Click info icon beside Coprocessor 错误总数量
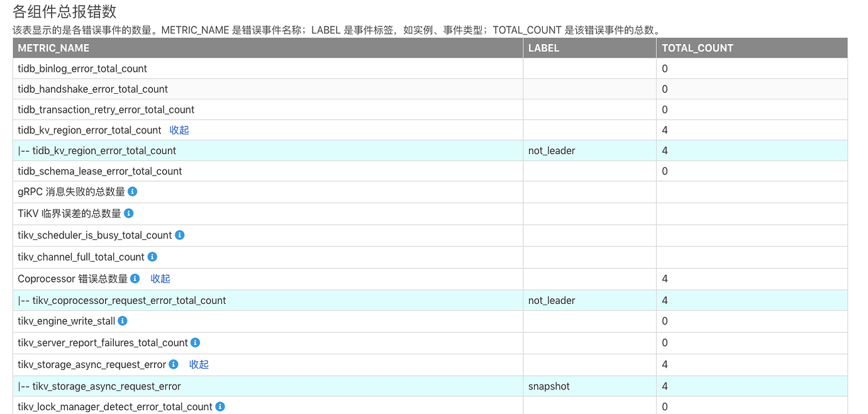 pyautogui.click(x=135, y=278)
